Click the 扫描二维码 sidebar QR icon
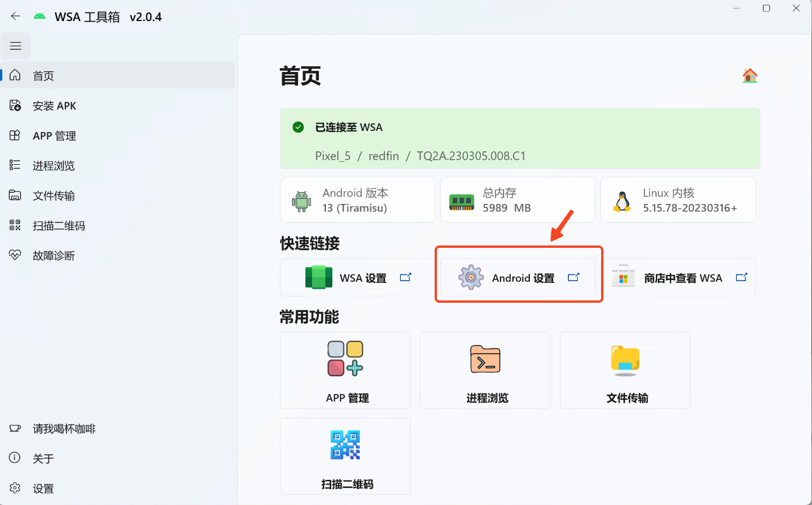 click(15, 226)
